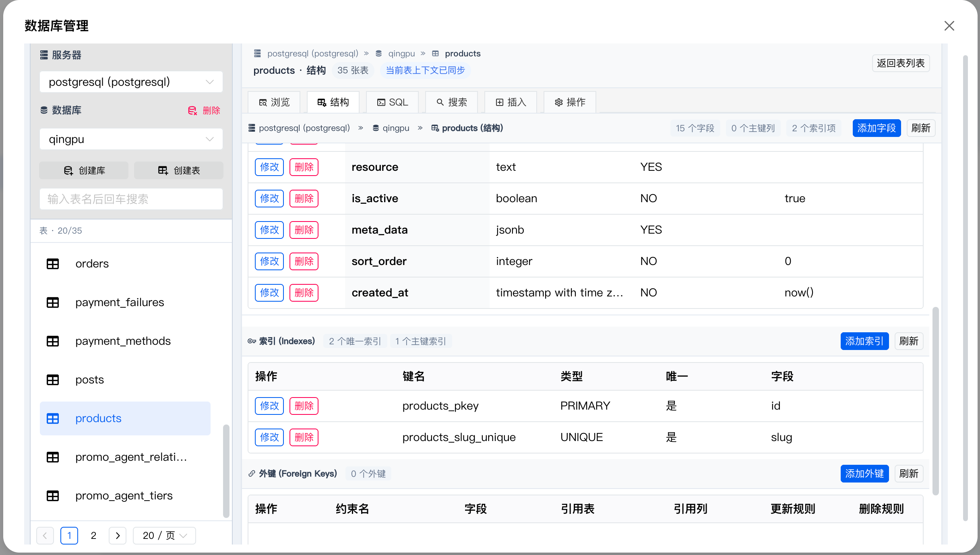Viewport: 980px width, 555px height.
Task: Go to previous page of table list
Action: tap(45, 536)
